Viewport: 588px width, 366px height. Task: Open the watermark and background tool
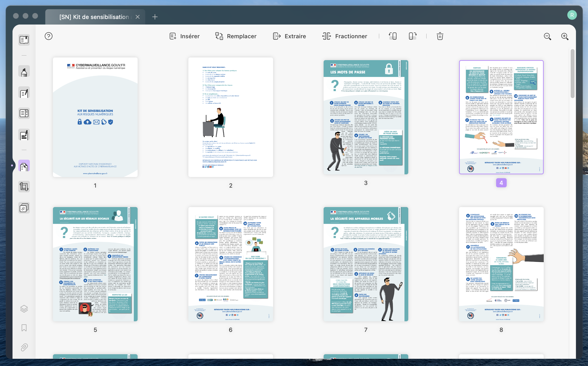point(24,208)
